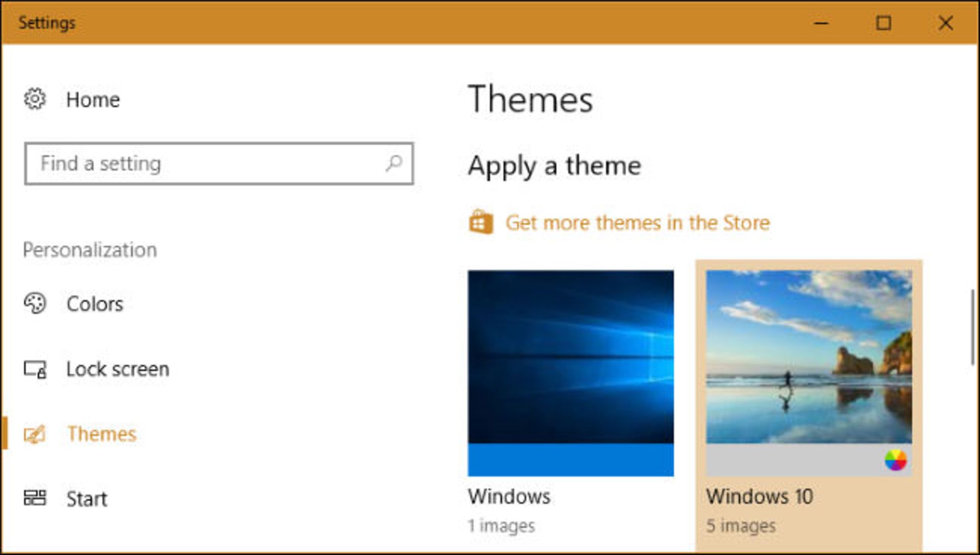Click the Lock screen icon
This screenshot has width=980, height=555.
(34, 369)
